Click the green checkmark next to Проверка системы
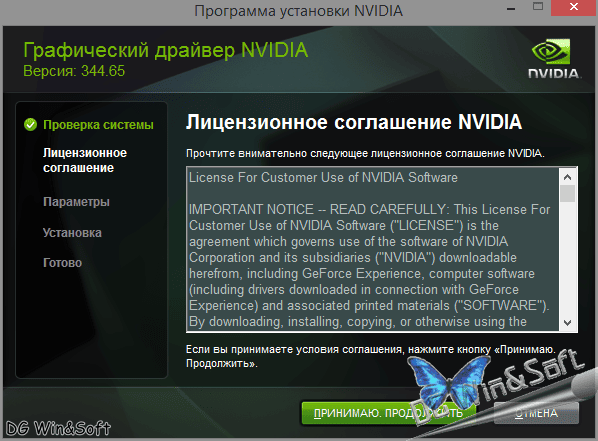The image size is (598, 441). tap(31, 124)
